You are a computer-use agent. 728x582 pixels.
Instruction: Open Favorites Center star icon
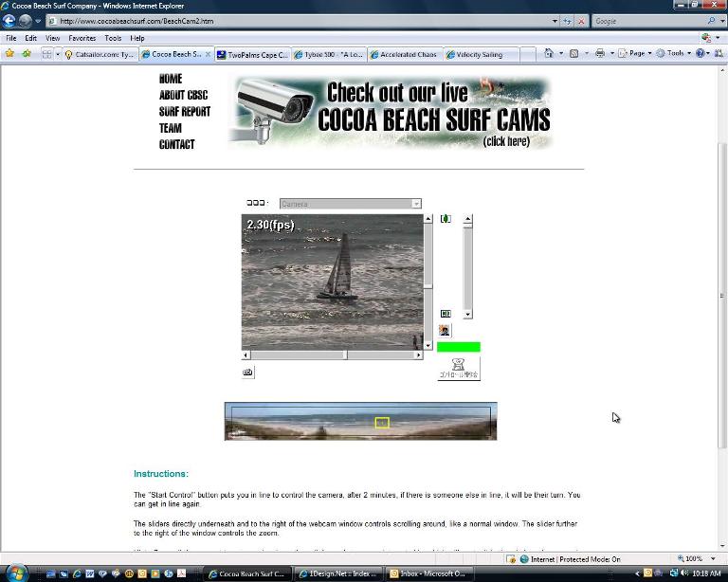point(9,54)
